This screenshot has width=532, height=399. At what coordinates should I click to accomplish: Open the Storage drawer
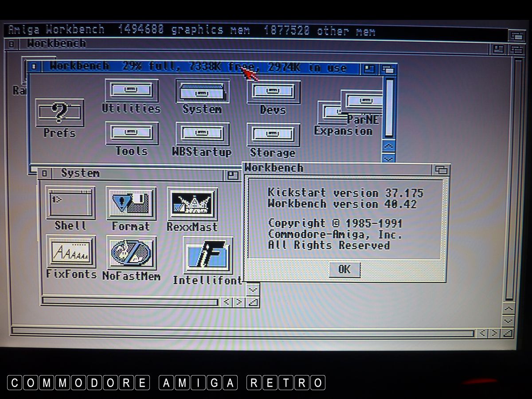tap(273, 135)
